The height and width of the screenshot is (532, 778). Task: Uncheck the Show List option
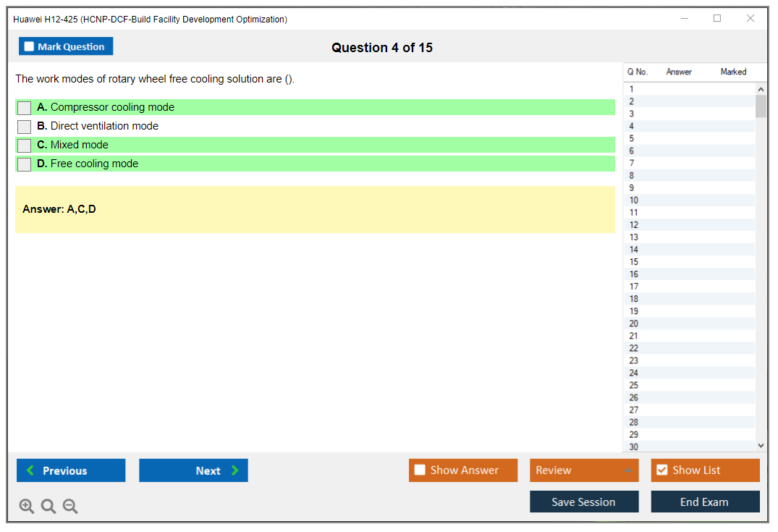click(x=661, y=470)
